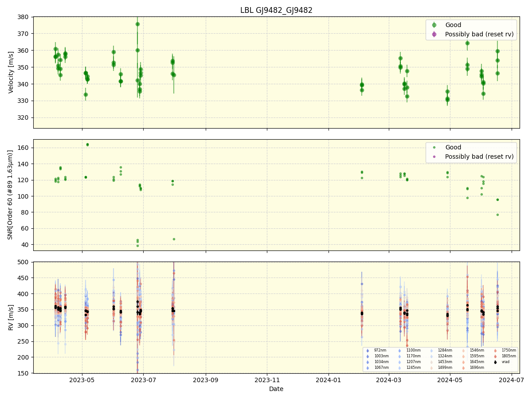Select the 1453nm legend entry

click(441, 362)
